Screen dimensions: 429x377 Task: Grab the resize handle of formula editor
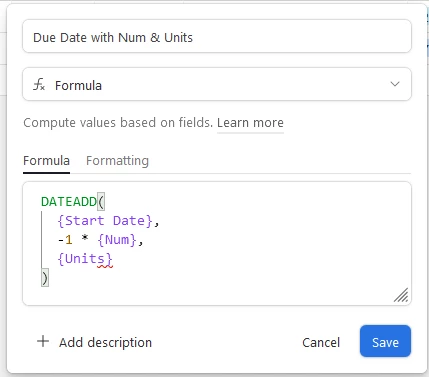[401, 295]
